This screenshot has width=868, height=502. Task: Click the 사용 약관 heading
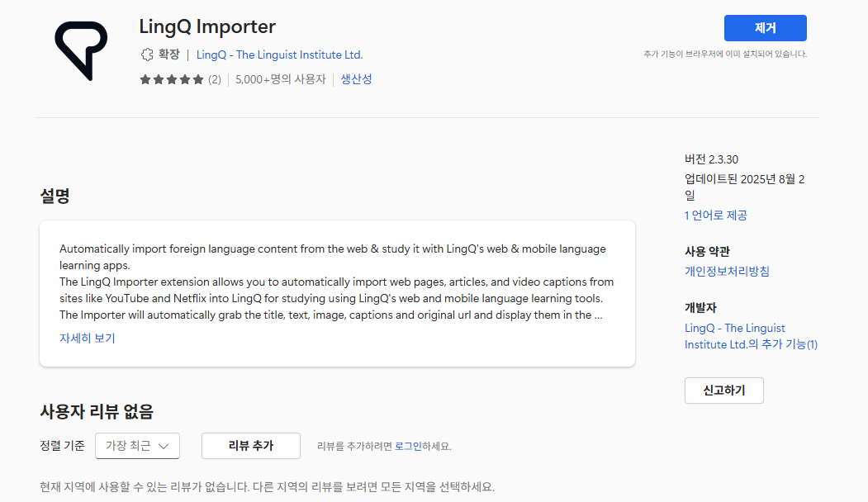(707, 252)
